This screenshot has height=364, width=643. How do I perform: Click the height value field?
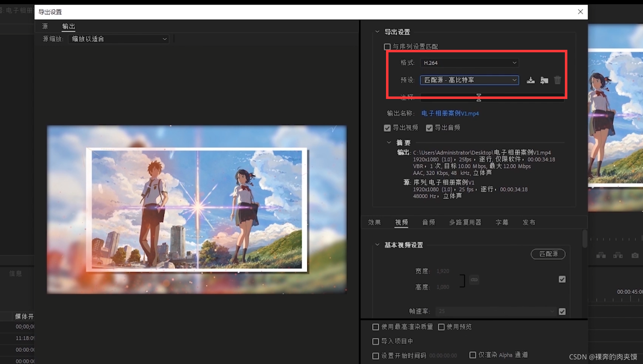[443, 287]
